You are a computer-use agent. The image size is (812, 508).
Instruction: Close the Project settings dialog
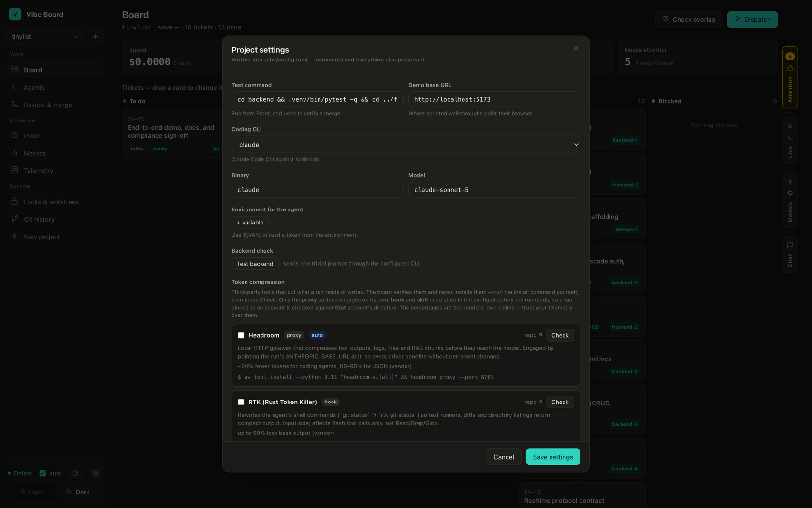click(x=576, y=48)
